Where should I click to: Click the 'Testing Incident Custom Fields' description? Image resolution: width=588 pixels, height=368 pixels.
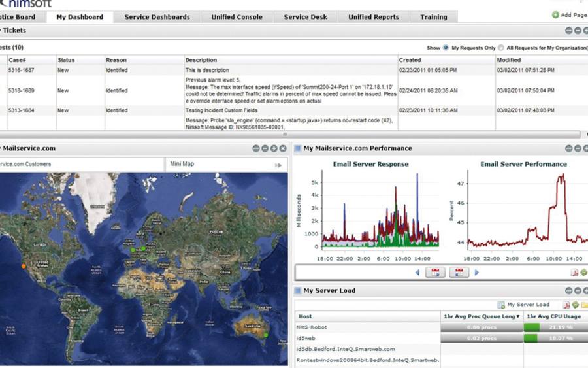[221, 110]
